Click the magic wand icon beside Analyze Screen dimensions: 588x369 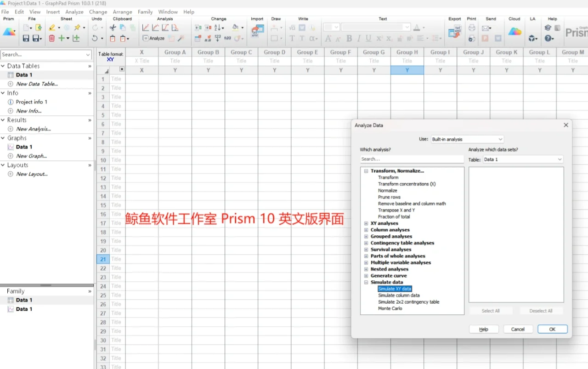[x=181, y=39]
